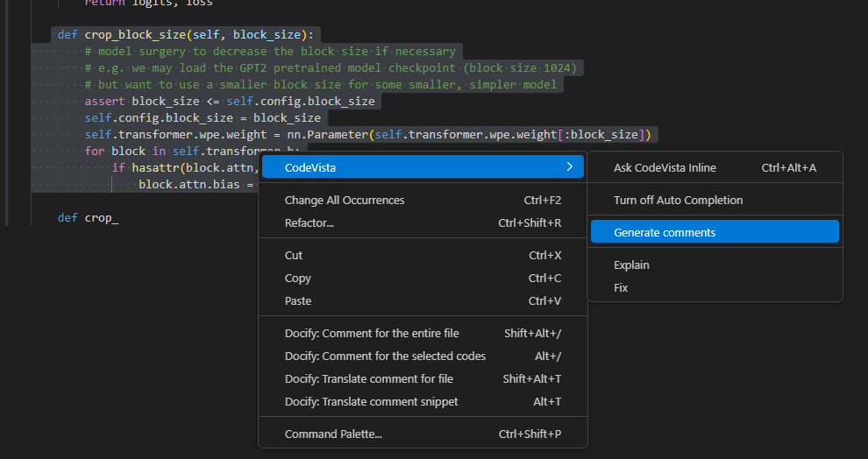Choose Refactor... from context menu
The width and height of the screenshot is (868, 459).
(x=423, y=222)
